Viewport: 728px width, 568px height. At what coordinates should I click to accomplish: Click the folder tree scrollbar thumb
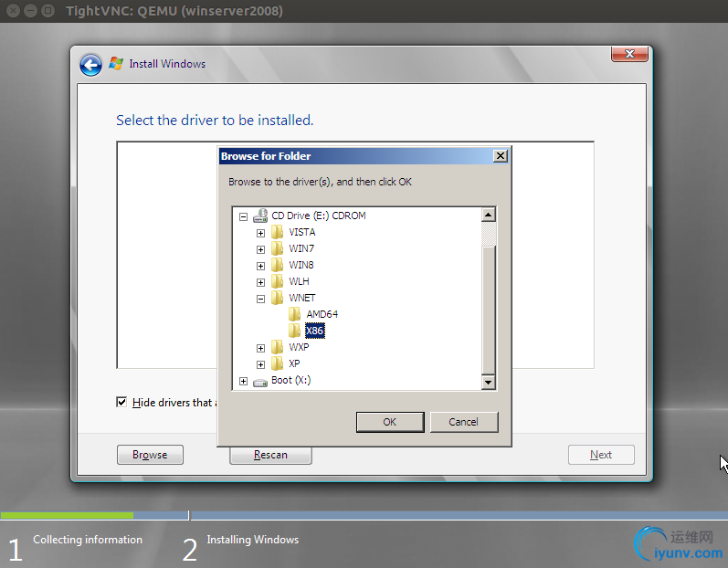pyautogui.click(x=489, y=310)
